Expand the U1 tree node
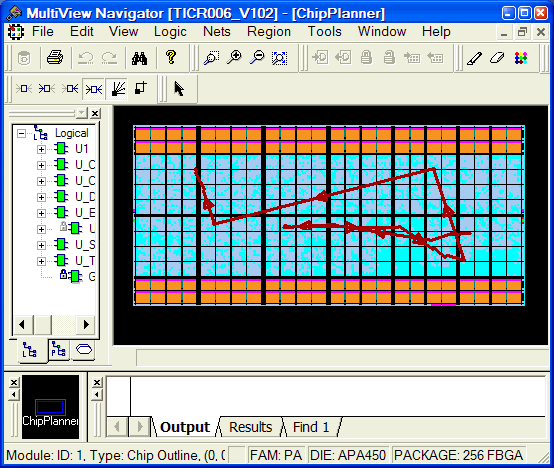Image resolution: width=554 pixels, height=468 pixels. (x=41, y=149)
